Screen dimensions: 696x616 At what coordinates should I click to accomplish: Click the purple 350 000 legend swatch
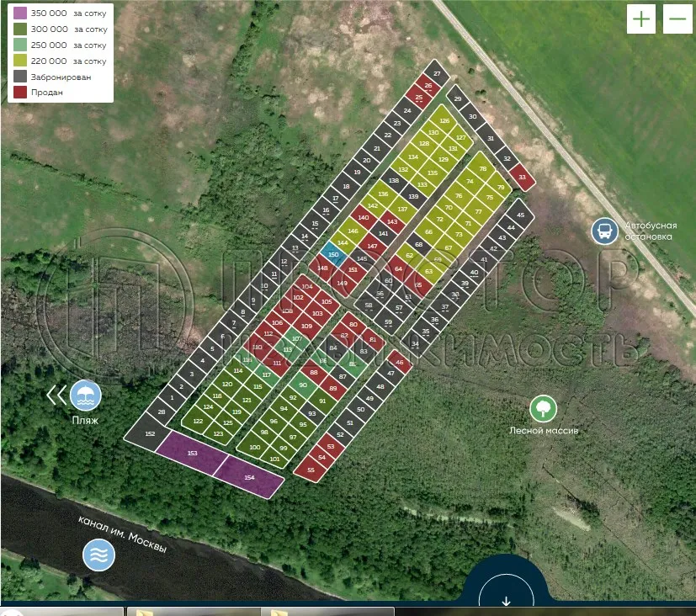coord(19,14)
